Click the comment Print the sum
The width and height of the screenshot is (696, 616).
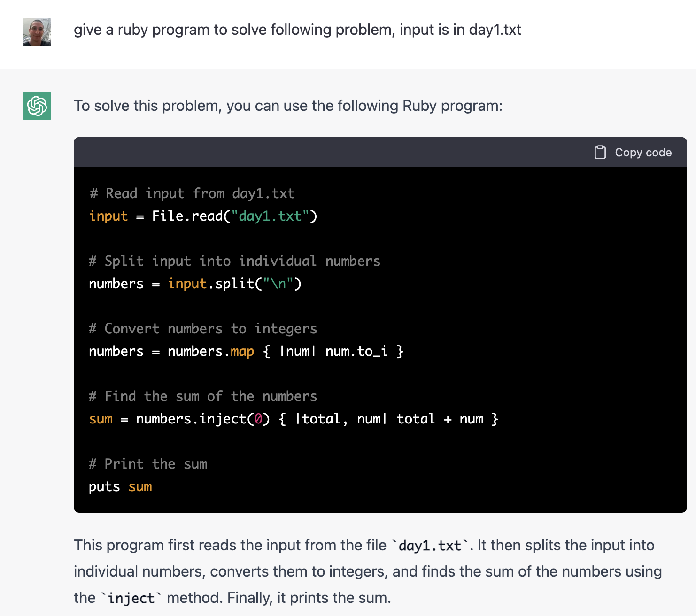pos(148,464)
